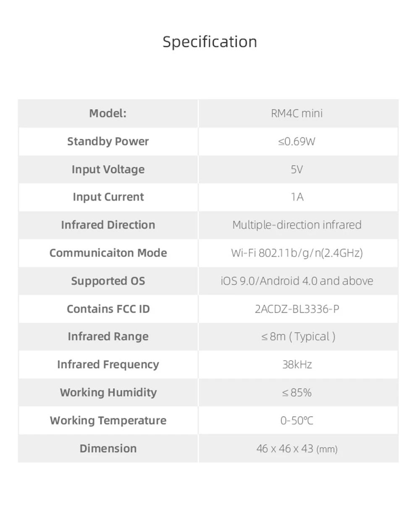Click the Wi-Fi 802.11b/g/n value
Screen dimensions: 420x528
pos(297,253)
